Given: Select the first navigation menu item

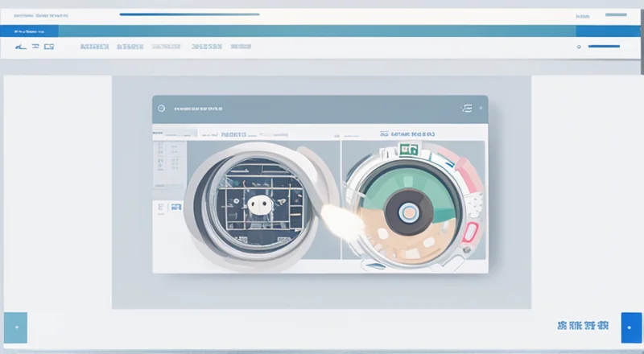Looking at the screenshot, I should pyautogui.click(x=94, y=47).
